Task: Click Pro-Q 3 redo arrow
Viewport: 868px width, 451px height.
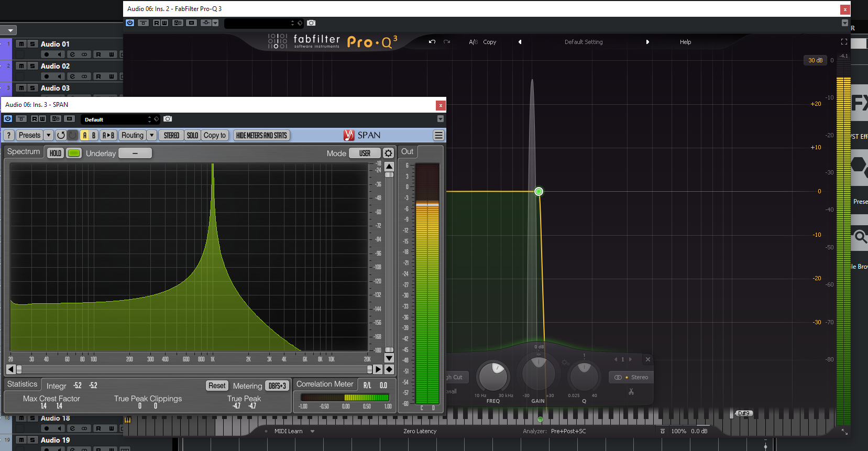Action: (447, 42)
